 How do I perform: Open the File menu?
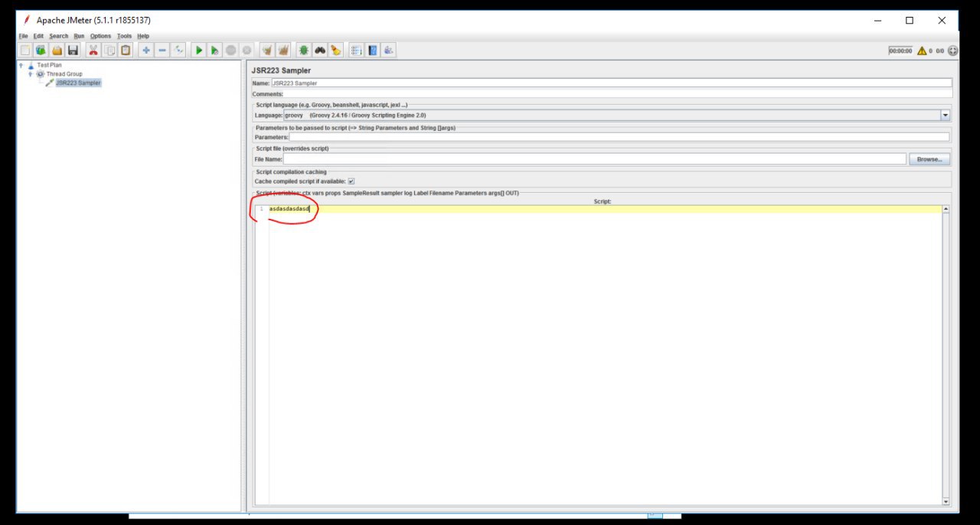click(x=23, y=36)
